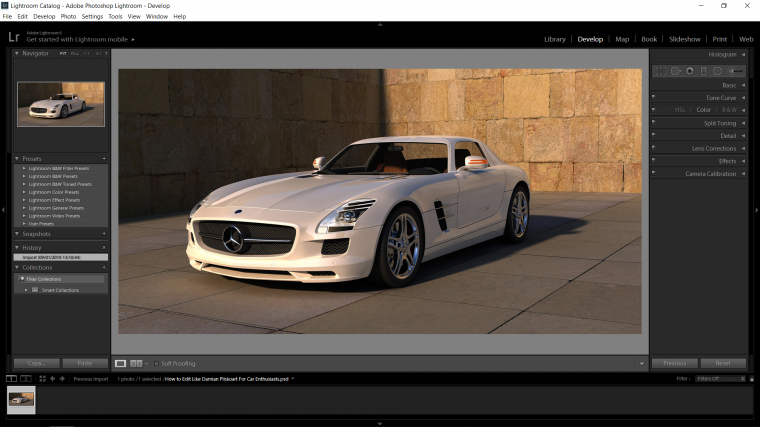Click filter lock switch at filmstrip right
760x427 pixels.
point(752,379)
